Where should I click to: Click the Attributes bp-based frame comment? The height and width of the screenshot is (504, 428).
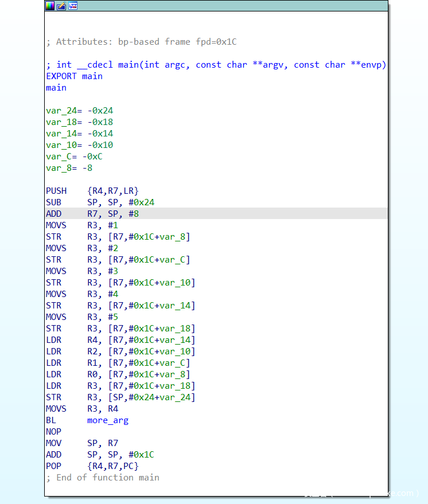coord(141,42)
